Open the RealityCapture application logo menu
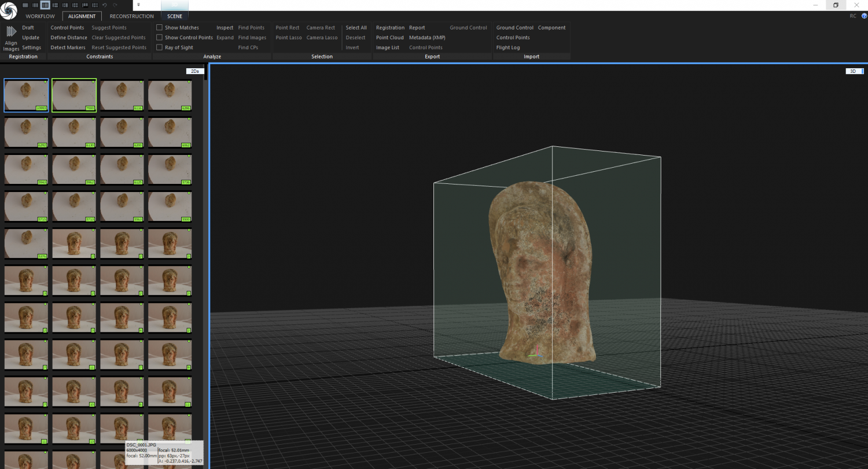Image resolution: width=868 pixels, height=469 pixels. (x=9, y=11)
